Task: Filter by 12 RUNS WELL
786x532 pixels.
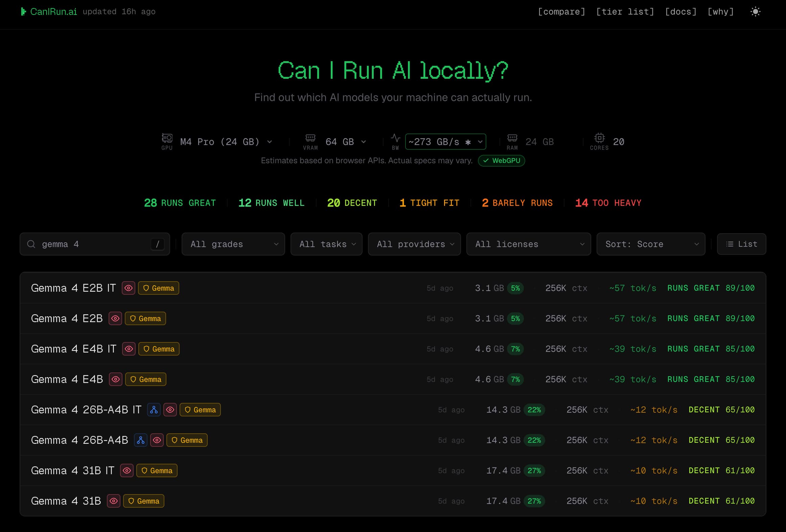Action: click(272, 203)
